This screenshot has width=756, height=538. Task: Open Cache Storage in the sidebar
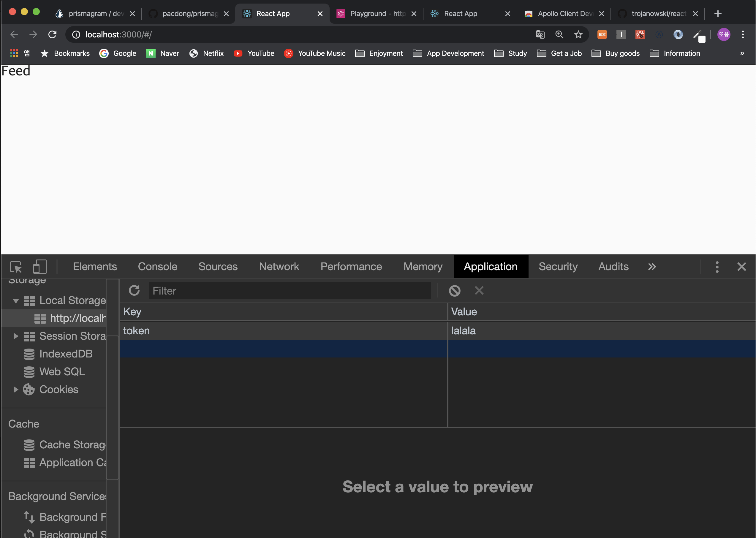(x=65, y=444)
